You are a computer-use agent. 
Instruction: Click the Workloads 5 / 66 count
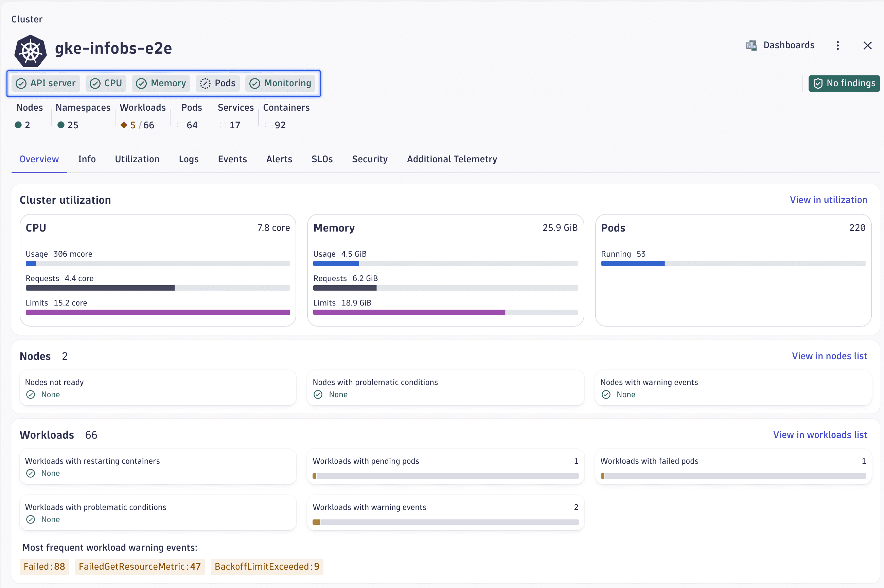point(142,125)
